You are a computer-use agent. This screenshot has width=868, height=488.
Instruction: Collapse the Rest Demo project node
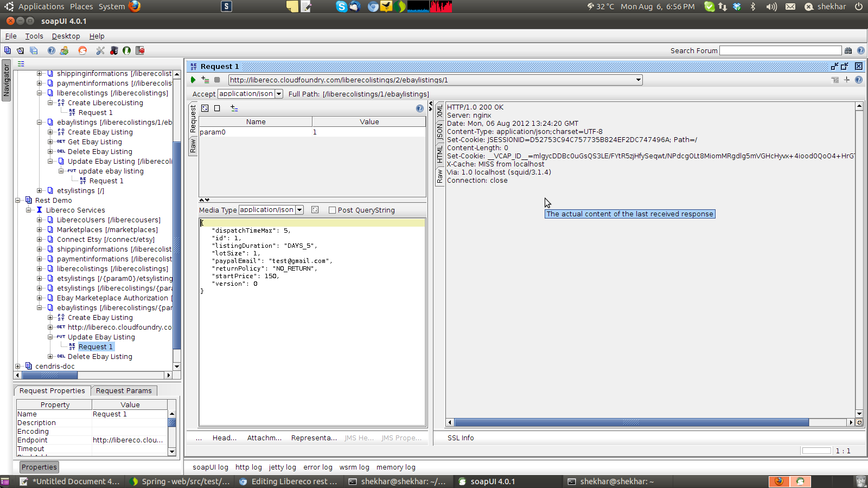pyautogui.click(x=18, y=201)
